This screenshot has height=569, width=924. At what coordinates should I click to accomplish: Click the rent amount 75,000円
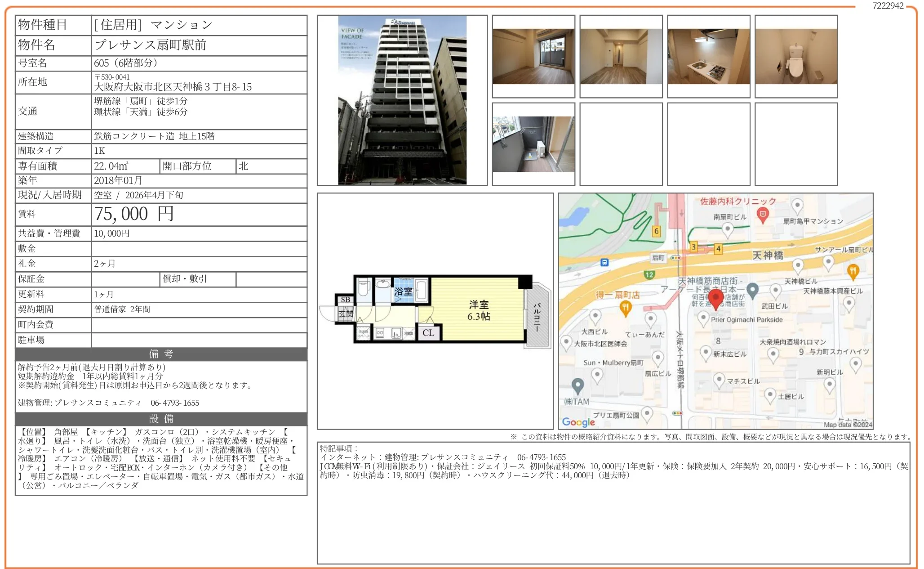pyautogui.click(x=134, y=214)
